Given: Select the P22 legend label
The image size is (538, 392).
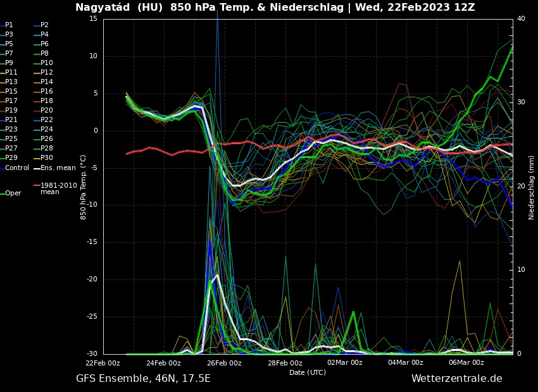Looking at the screenshot, I should click(x=47, y=120).
